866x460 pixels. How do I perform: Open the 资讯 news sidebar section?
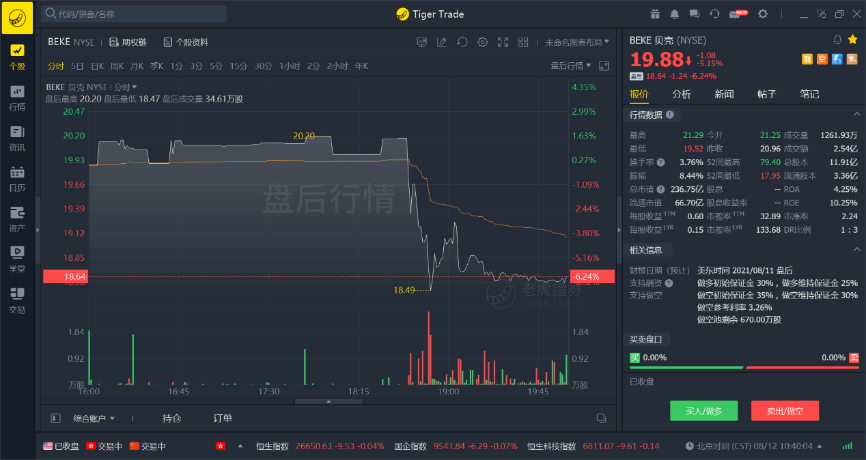point(17,139)
